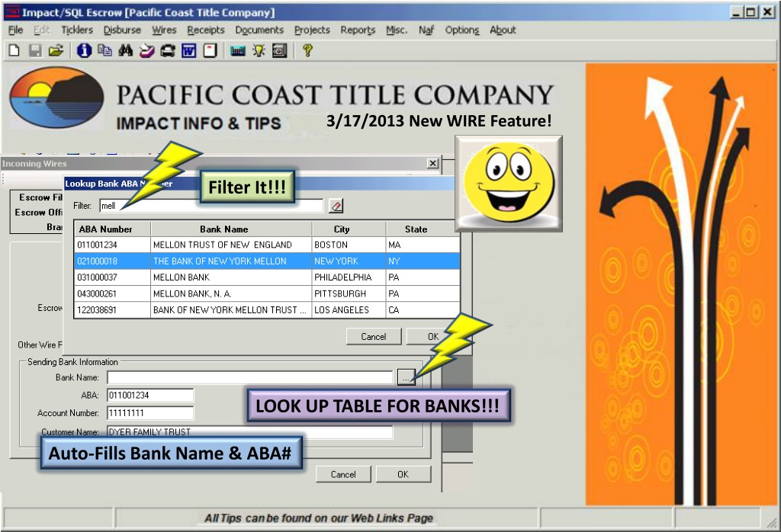
Task: Select THE BANK OF NEW YORK MELLON row
Action: coord(267,261)
